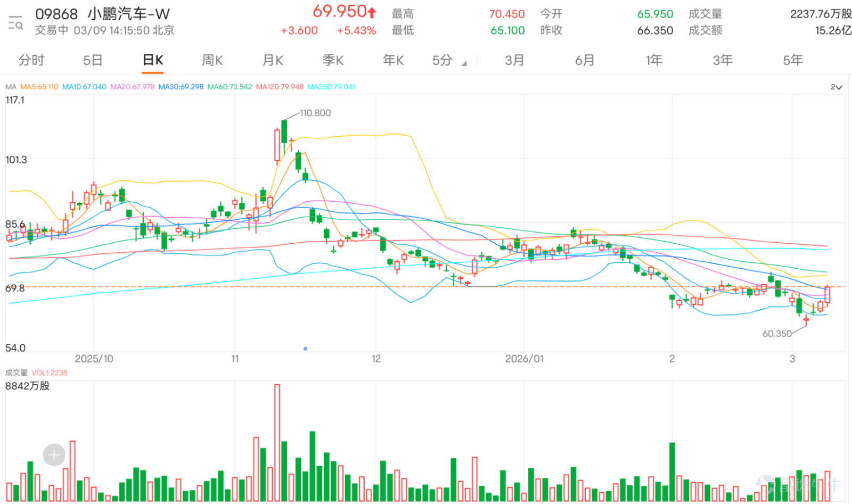Click the 2025/10 date axis label

pyautogui.click(x=94, y=359)
